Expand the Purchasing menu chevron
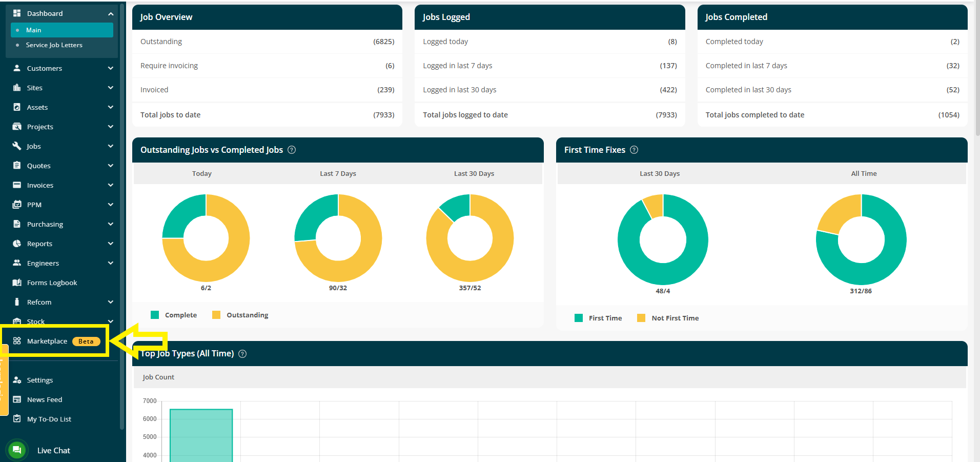The width and height of the screenshot is (980, 462). click(111, 224)
